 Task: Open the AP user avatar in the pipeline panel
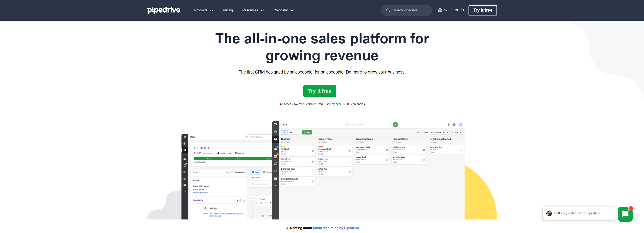pyautogui.click(x=460, y=125)
